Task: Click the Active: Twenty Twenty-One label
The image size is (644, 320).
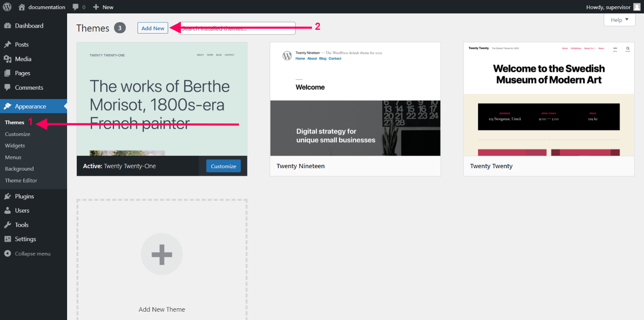Action: 119,166
